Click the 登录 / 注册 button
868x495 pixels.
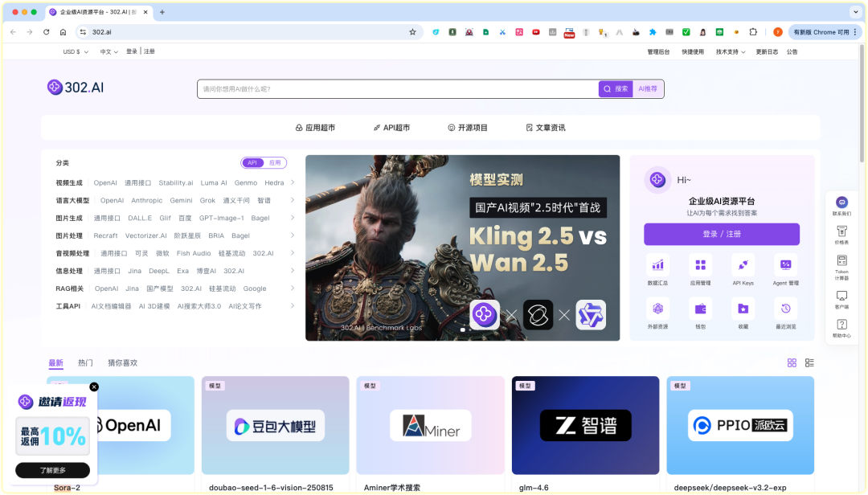click(721, 234)
